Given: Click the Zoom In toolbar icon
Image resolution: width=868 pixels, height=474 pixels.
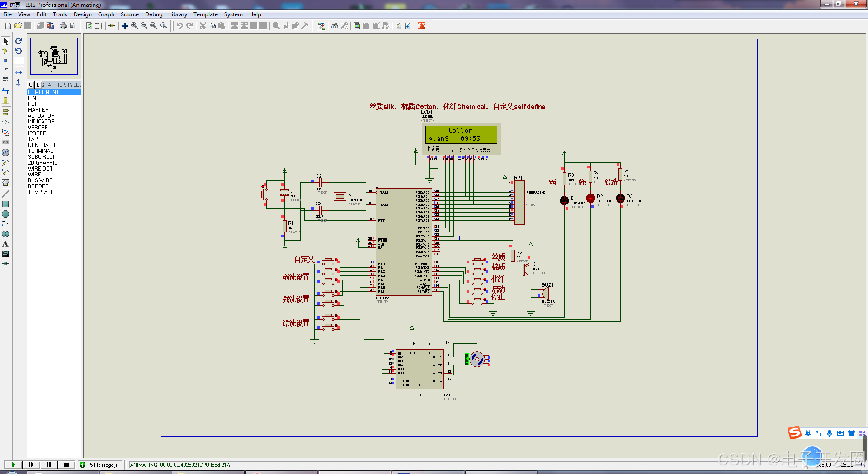Looking at the screenshot, I should coord(135,26).
